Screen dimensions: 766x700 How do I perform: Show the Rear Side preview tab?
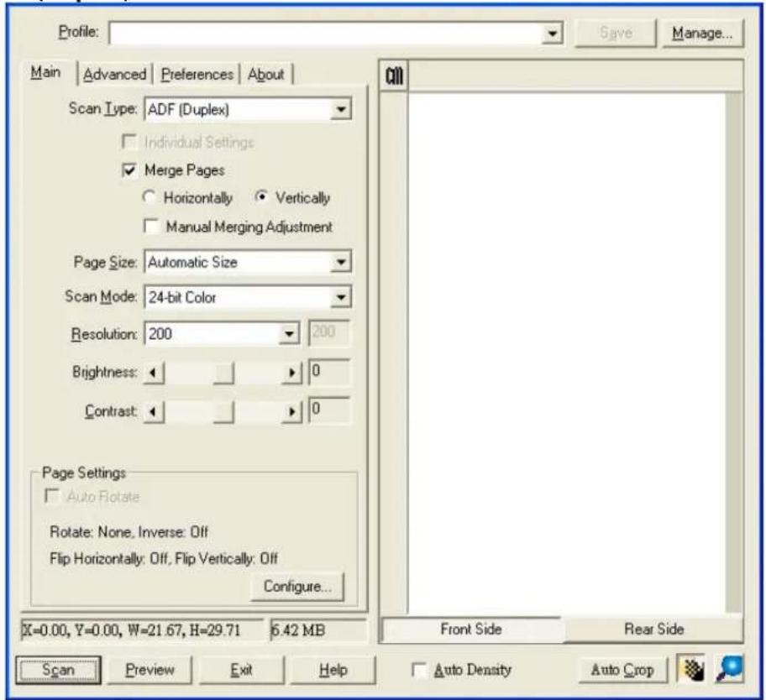[653, 629]
